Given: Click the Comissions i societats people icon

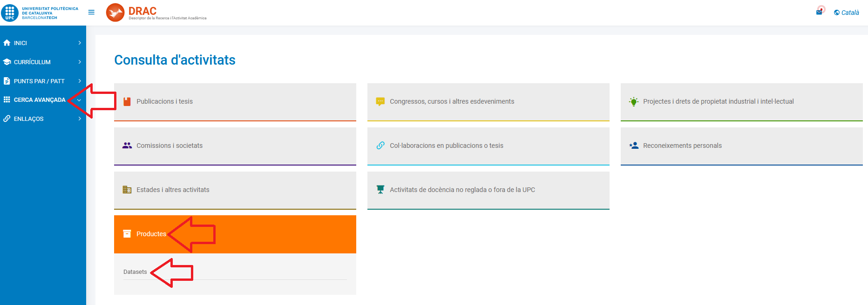Looking at the screenshot, I should (x=127, y=146).
